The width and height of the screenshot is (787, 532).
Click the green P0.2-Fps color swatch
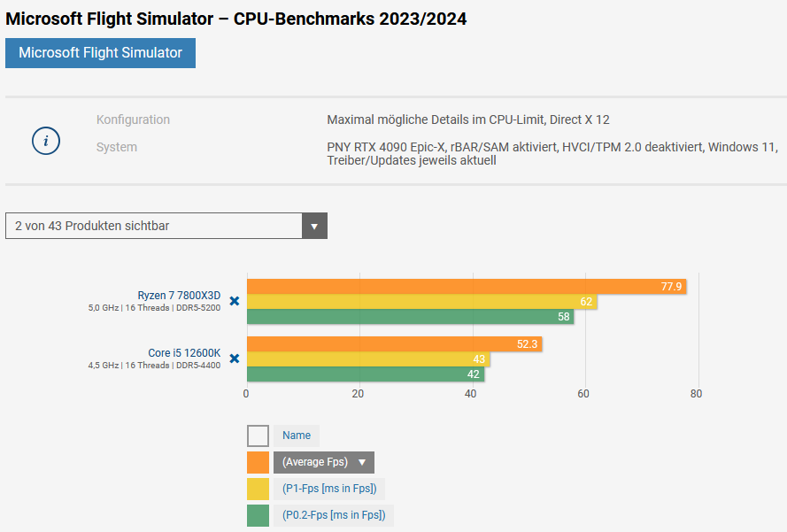(x=258, y=515)
